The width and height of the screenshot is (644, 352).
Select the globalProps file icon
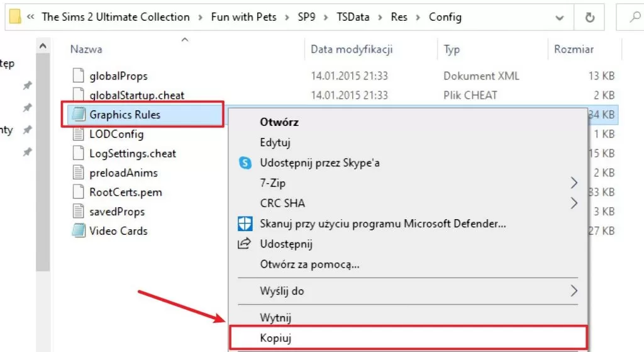(78, 76)
